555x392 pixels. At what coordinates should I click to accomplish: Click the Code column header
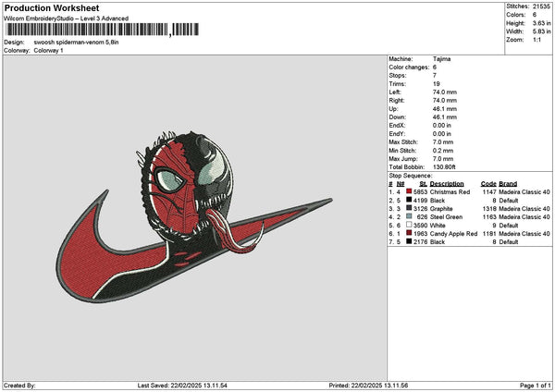pos(488,183)
